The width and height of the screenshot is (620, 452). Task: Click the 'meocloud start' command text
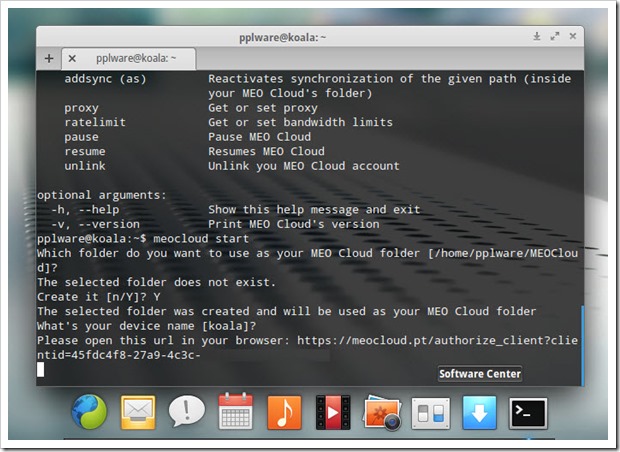(x=201, y=238)
